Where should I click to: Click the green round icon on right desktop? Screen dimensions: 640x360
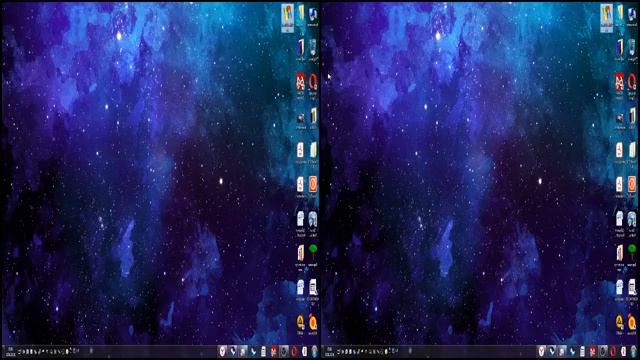click(632, 250)
